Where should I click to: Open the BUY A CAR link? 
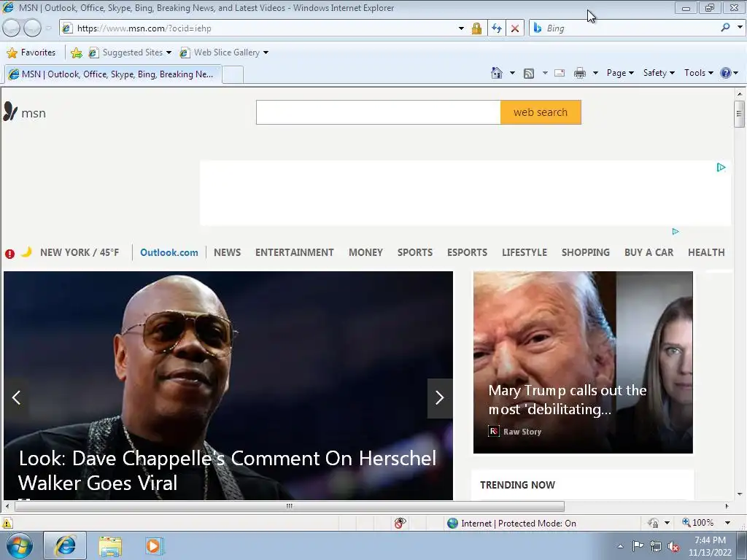tap(649, 252)
